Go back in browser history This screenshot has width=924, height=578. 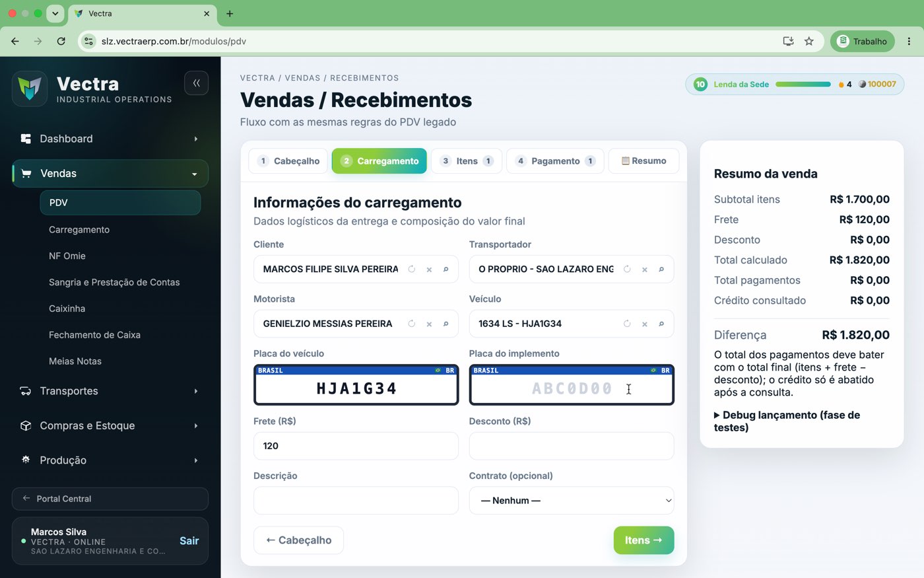click(15, 41)
